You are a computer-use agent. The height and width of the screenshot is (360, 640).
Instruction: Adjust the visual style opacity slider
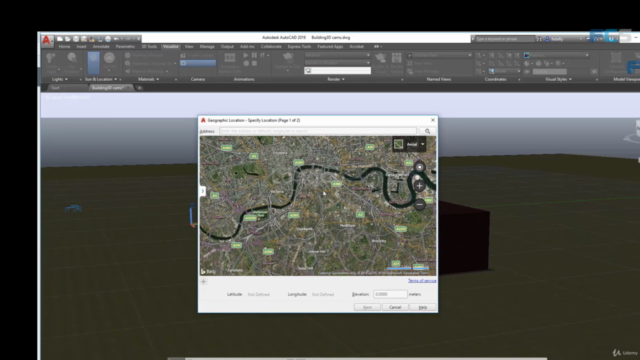pos(550,71)
